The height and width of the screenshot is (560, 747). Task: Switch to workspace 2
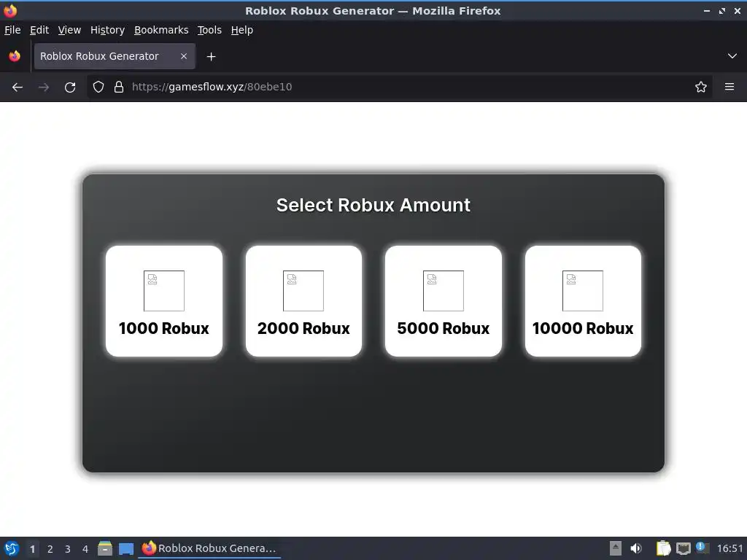click(50, 549)
